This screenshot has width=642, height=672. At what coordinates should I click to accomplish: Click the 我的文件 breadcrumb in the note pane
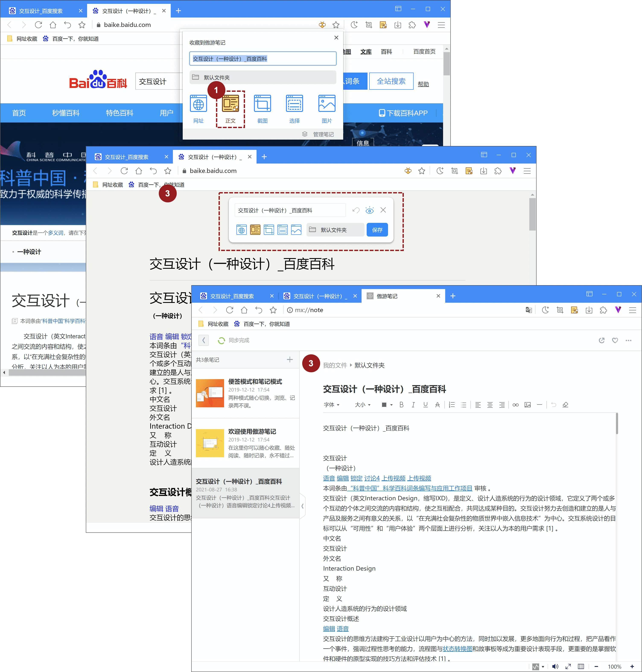pos(335,365)
